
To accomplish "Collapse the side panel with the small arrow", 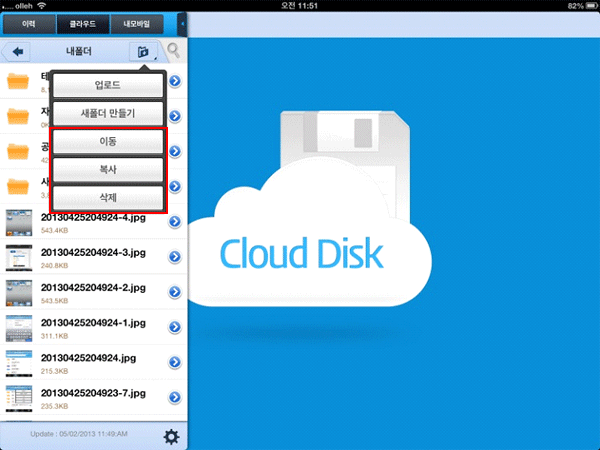I will click(183, 24).
